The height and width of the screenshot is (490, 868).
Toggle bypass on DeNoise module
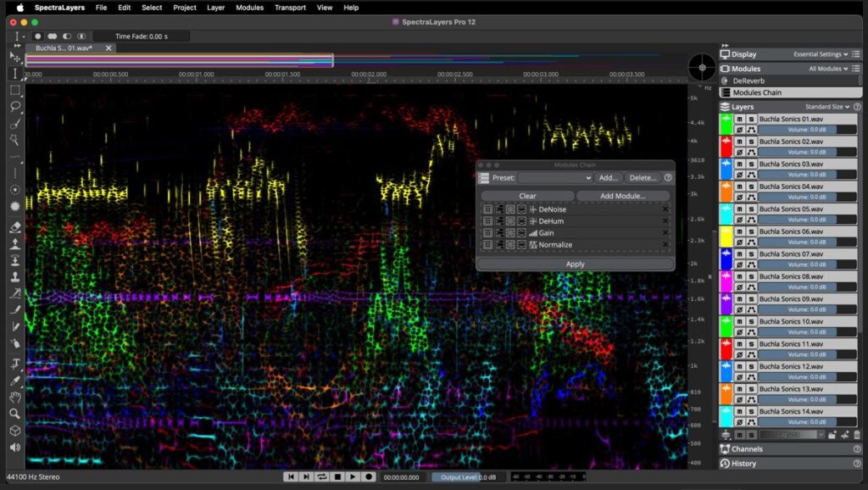pyautogui.click(x=487, y=209)
